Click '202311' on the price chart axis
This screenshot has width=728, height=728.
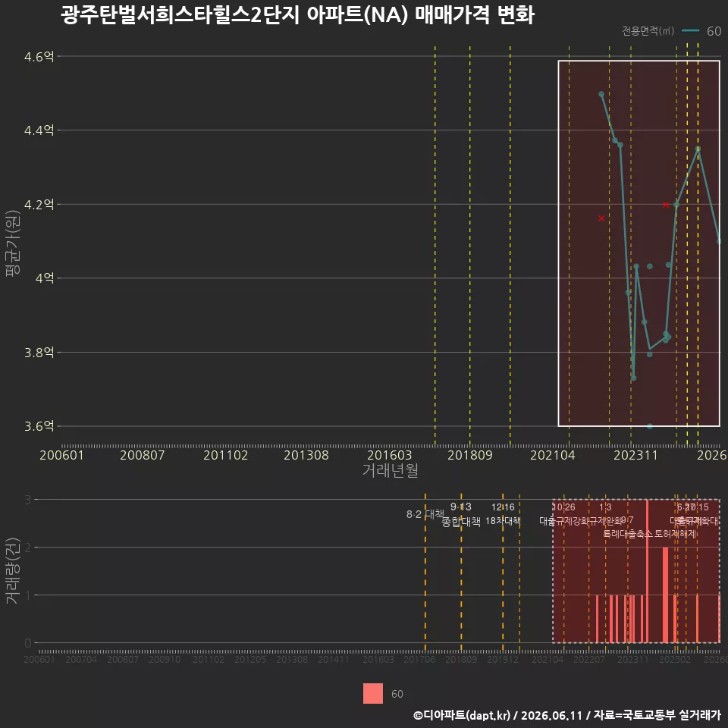[x=635, y=455]
